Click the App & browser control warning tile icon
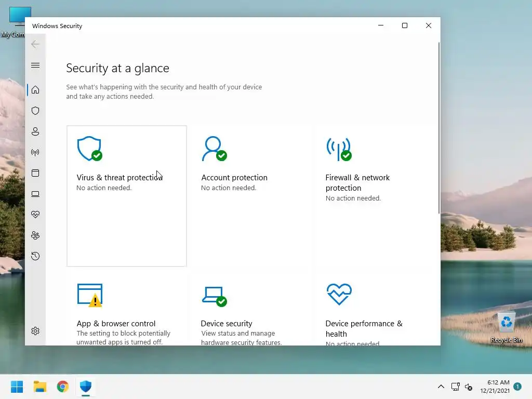This screenshot has height=399, width=532. click(90, 295)
